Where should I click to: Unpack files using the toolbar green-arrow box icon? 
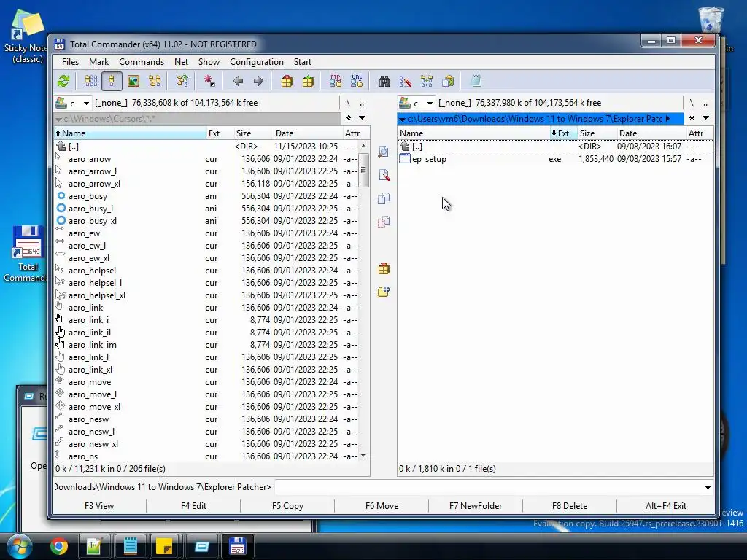coord(309,81)
